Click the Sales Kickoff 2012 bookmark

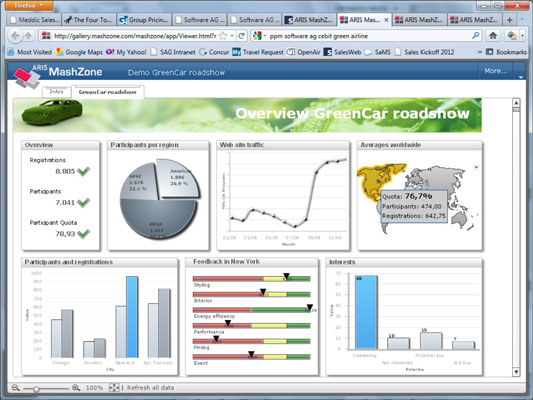tap(424, 52)
